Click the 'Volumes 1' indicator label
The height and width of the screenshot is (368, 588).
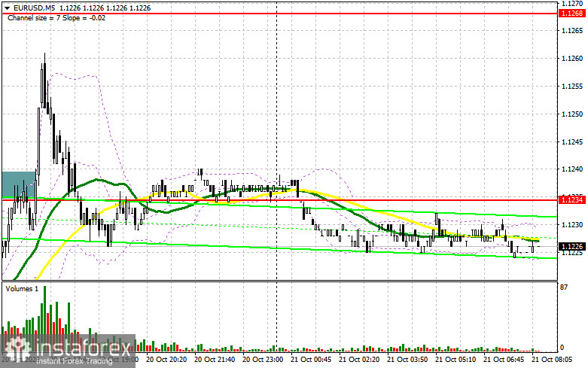[21, 288]
